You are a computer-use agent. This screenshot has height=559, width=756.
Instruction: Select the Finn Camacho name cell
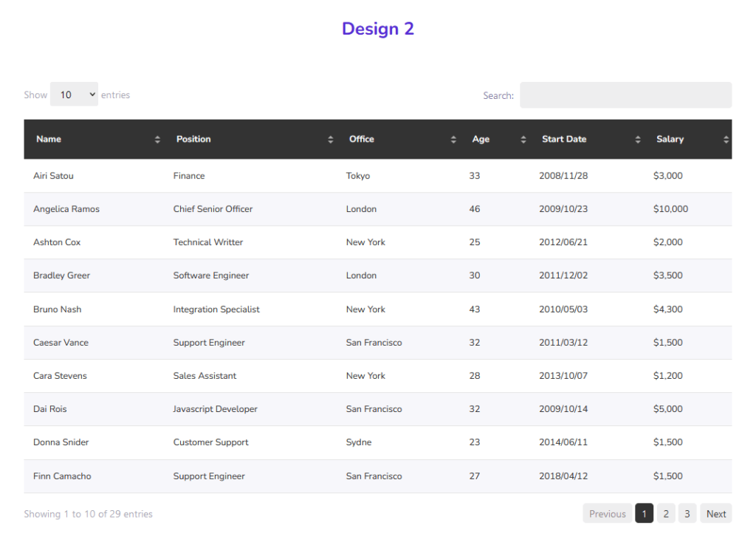62,476
